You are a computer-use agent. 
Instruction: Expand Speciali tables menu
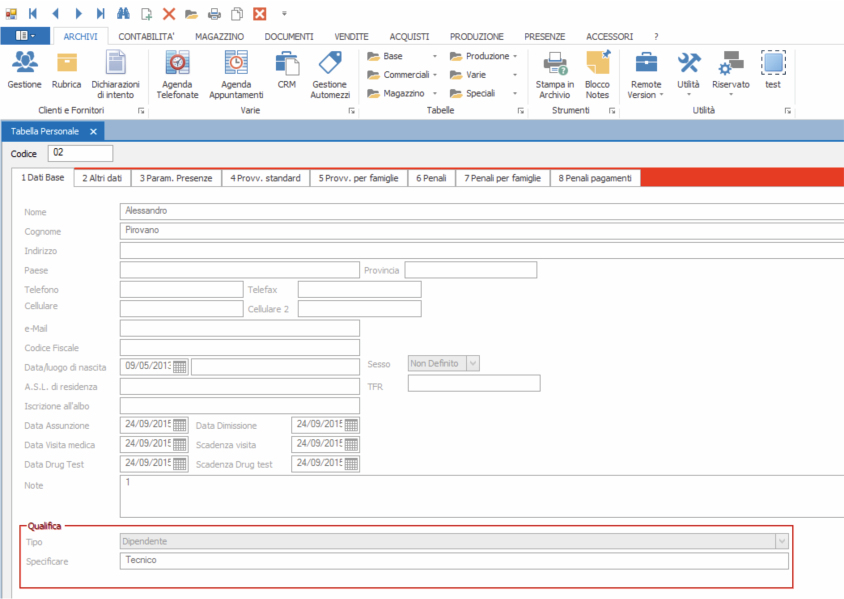(484, 94)
